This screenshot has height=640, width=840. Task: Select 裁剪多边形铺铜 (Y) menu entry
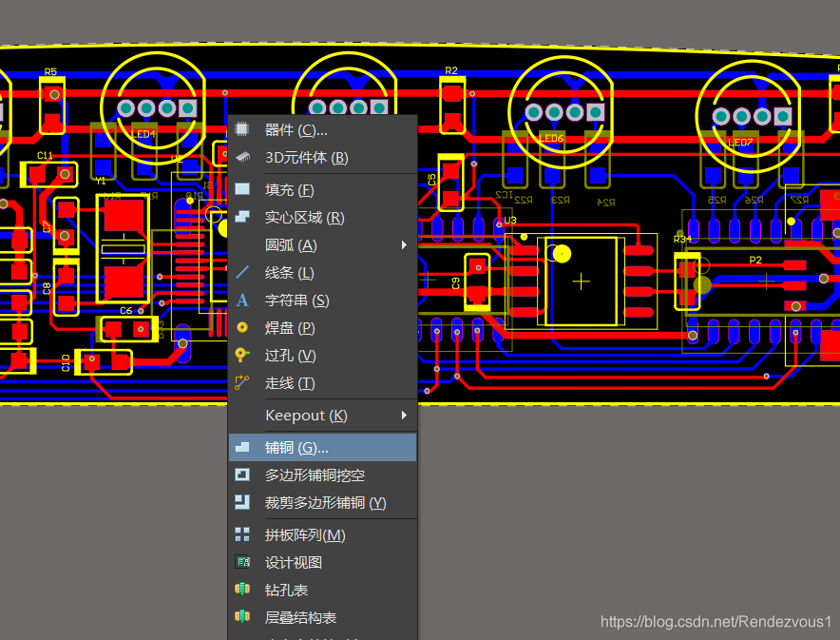tap(322, 502)
